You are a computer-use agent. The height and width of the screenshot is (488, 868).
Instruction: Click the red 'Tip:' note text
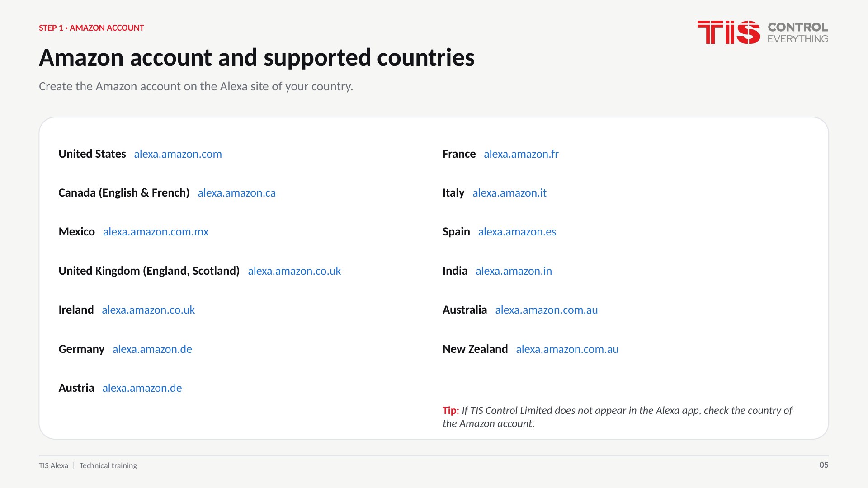pyautogui.click(x=451, y=410)
